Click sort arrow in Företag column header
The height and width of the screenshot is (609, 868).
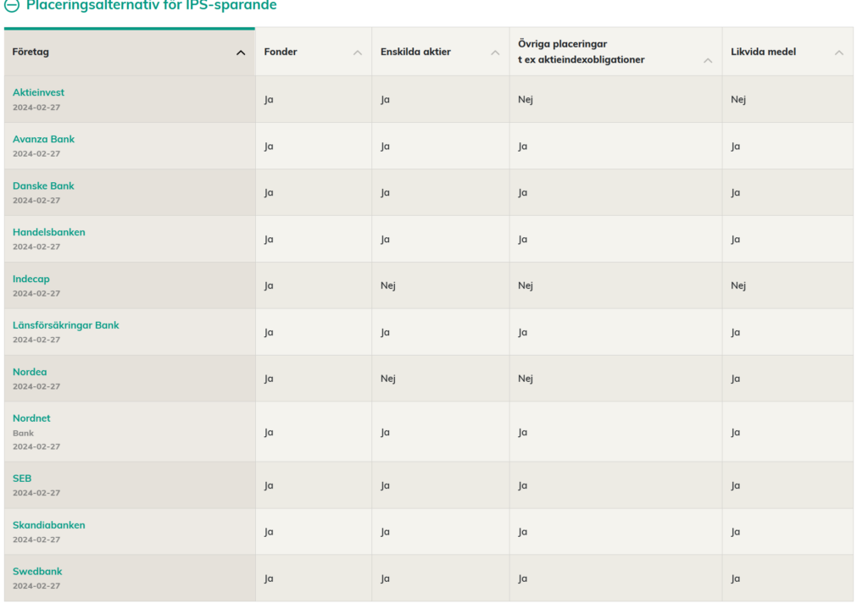[241, 53]
